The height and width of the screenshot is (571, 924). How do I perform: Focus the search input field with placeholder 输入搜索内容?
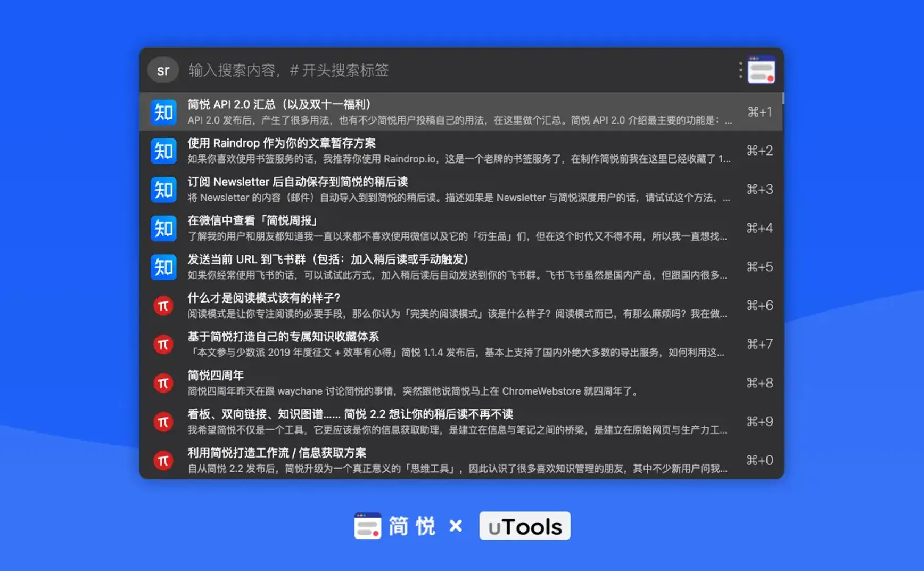458,70
